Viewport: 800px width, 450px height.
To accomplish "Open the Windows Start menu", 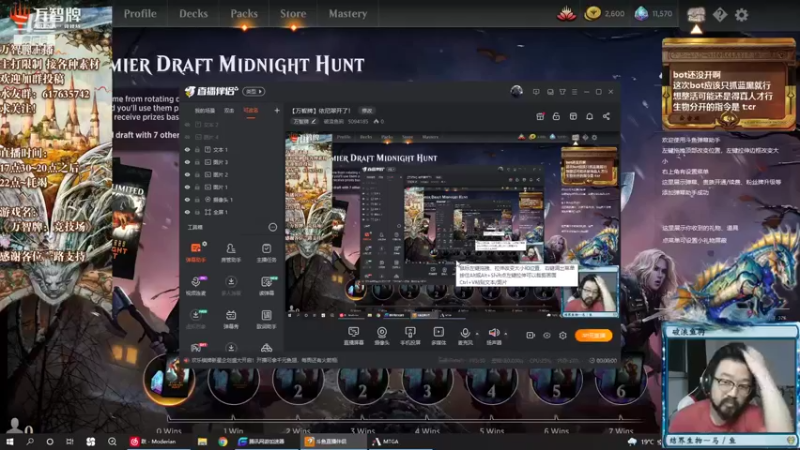I will pos(9,441).
